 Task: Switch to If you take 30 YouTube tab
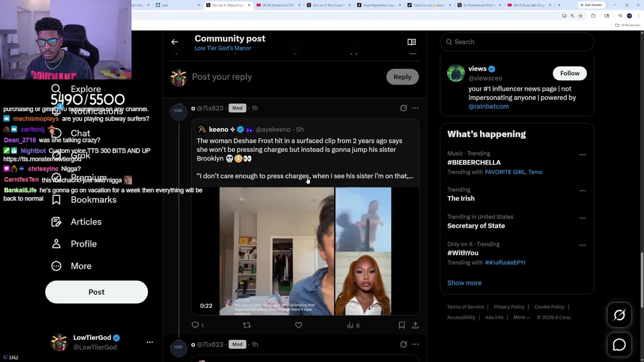pos(529,5)
